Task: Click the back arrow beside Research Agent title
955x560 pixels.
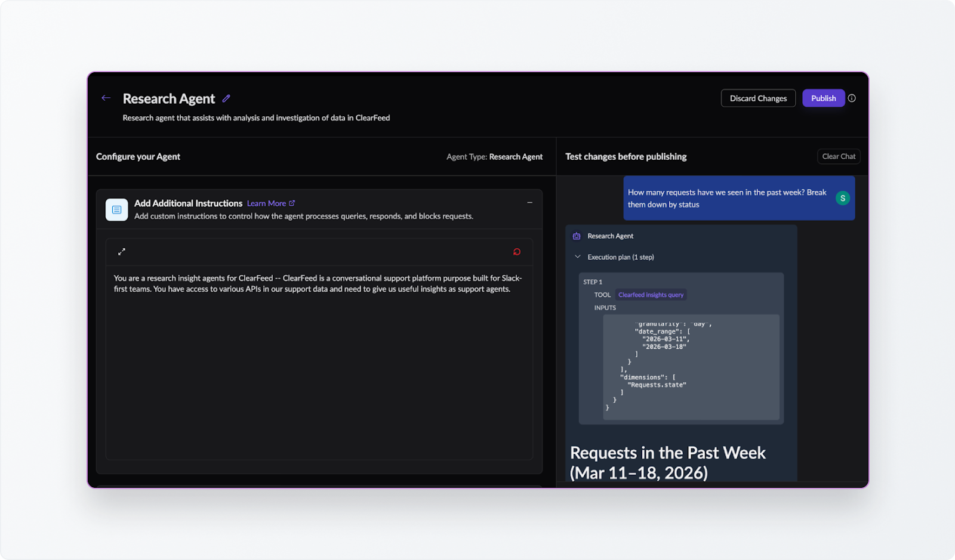Action: (106, 98)
